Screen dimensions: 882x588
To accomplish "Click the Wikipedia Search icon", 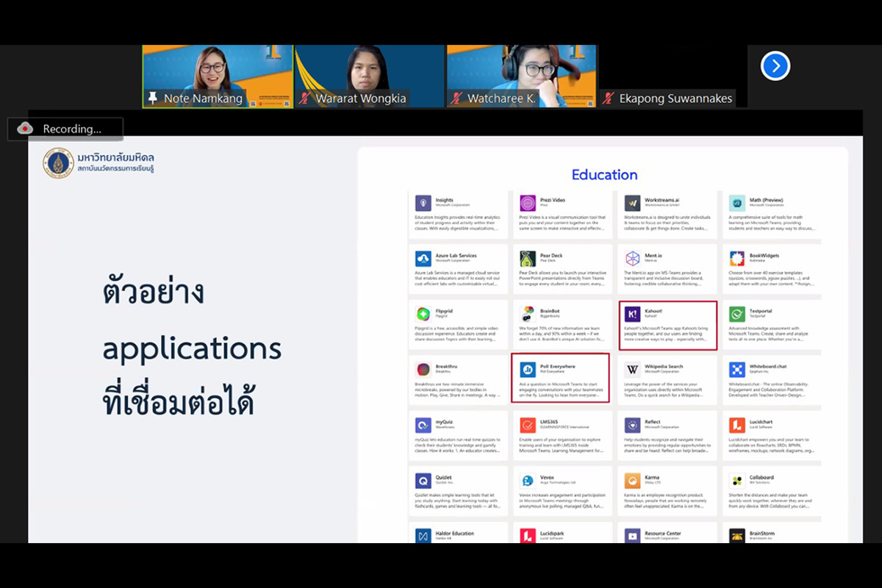I will click(x=632, y=369).
